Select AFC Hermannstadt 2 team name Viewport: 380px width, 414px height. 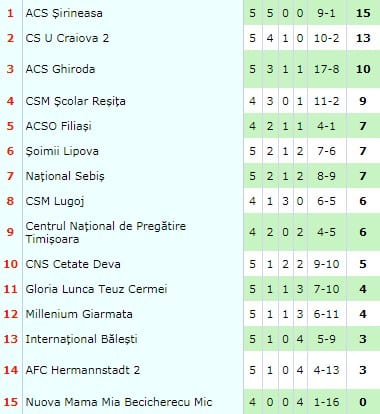(x=83, y=370)
